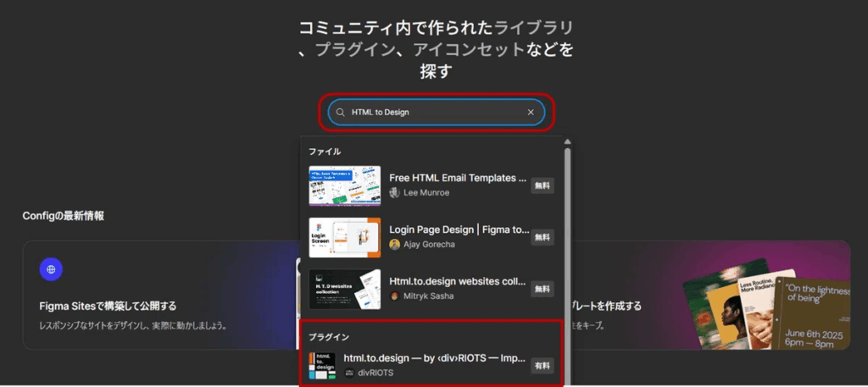Click 有料 badge on html.to.design plugin
The width and height of the screenshot is (868, 387).
542,366
